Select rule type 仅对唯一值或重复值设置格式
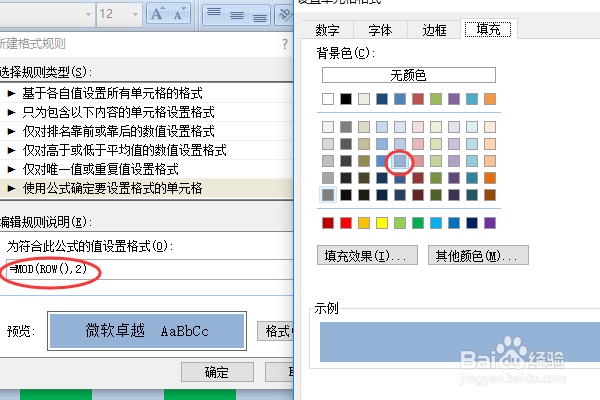This screenshot has width=600, height=400. click(147, 169)
